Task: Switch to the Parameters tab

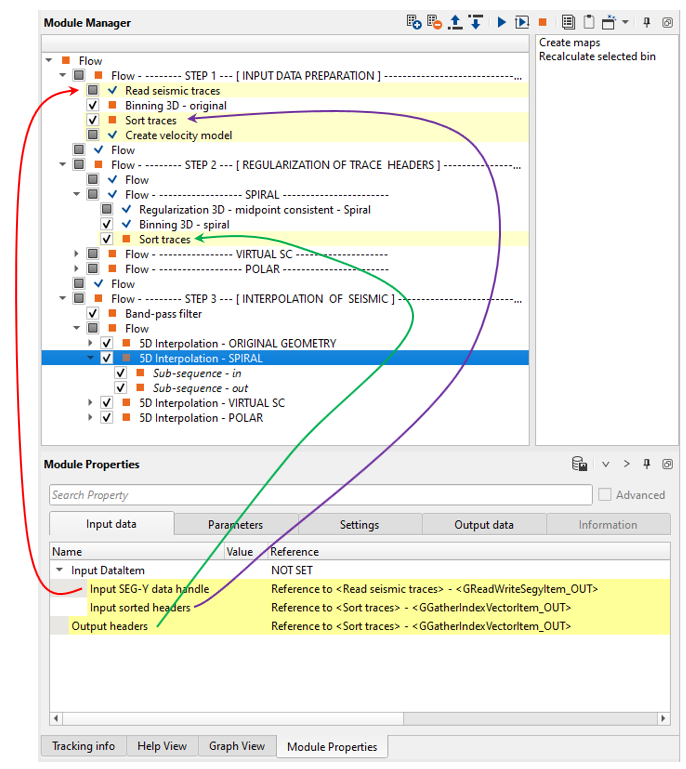Action: coord(235,525)
